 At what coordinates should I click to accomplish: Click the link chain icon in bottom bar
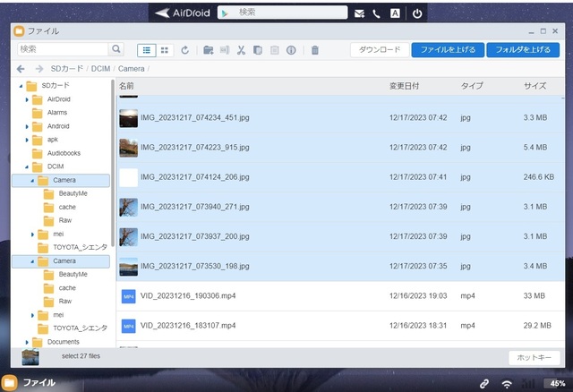coord(484,383)
